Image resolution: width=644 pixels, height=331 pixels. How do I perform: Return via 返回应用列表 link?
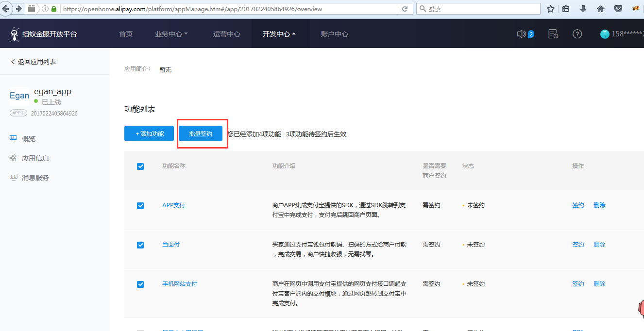coord(33,62)
